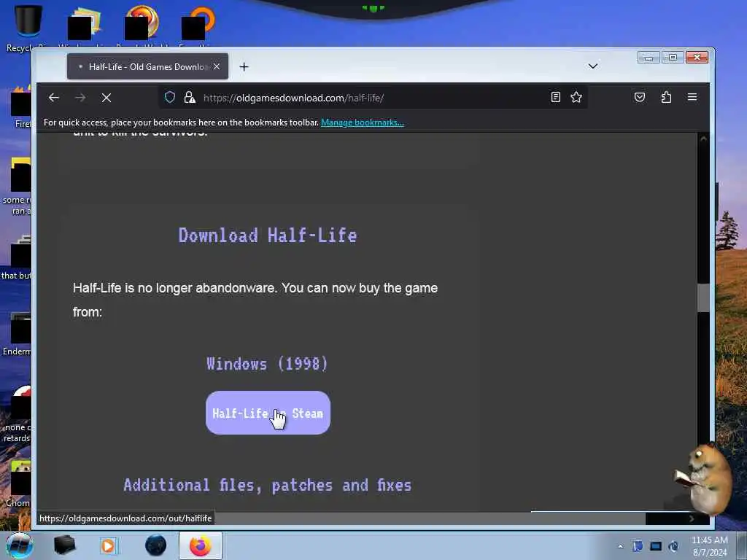The image size is (747, 560).
Task: Open the Recycle Bin desktop icon
Action: (28, 28)
